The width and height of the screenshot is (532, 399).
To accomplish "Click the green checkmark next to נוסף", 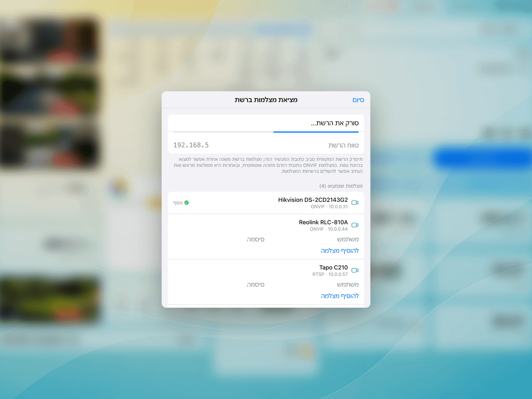I will tap(187, 202).
